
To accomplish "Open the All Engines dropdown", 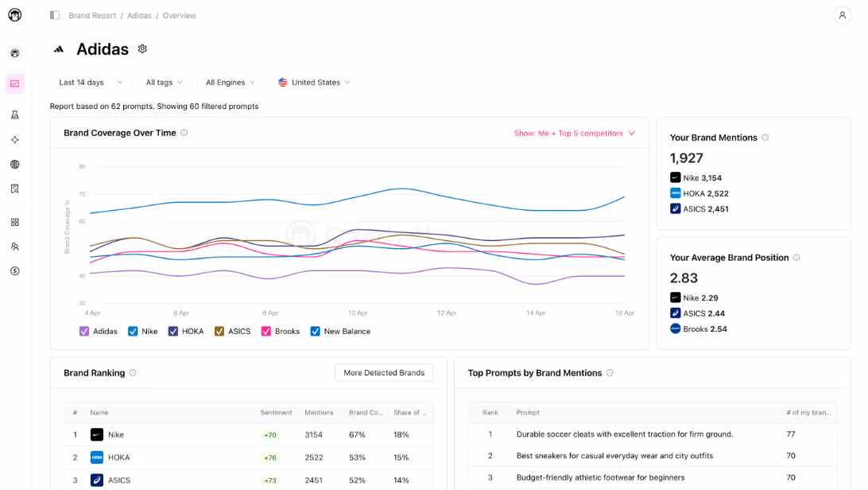I will click(x=231, y=83).
